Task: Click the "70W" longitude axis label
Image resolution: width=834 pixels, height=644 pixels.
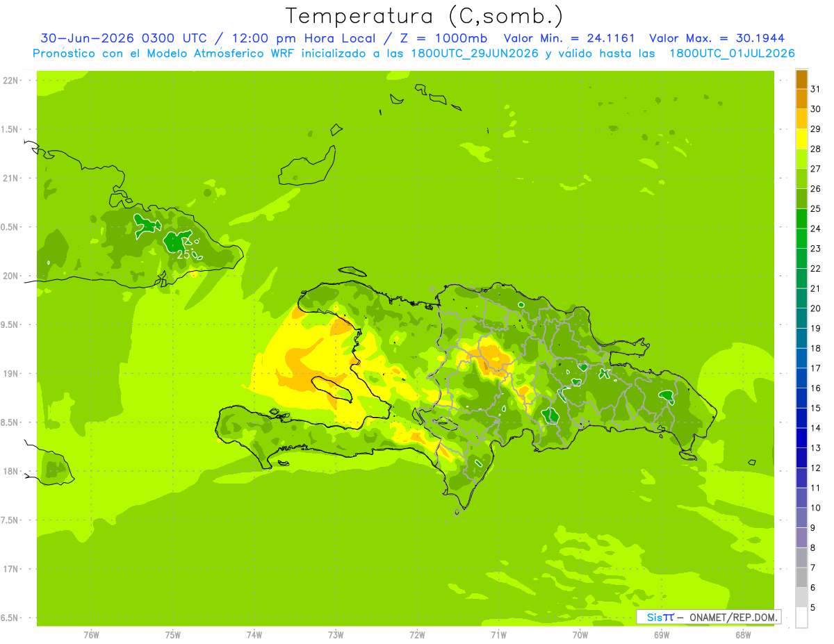Action: [580, 635]
